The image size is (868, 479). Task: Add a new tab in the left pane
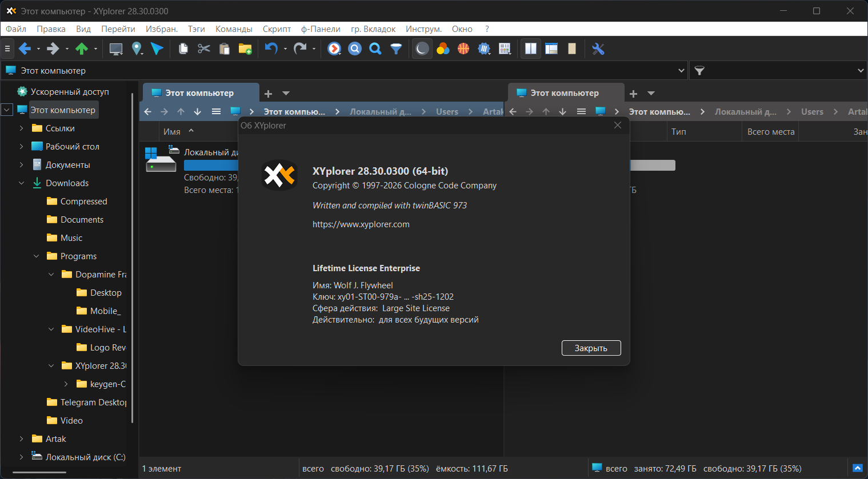(268, 93)
